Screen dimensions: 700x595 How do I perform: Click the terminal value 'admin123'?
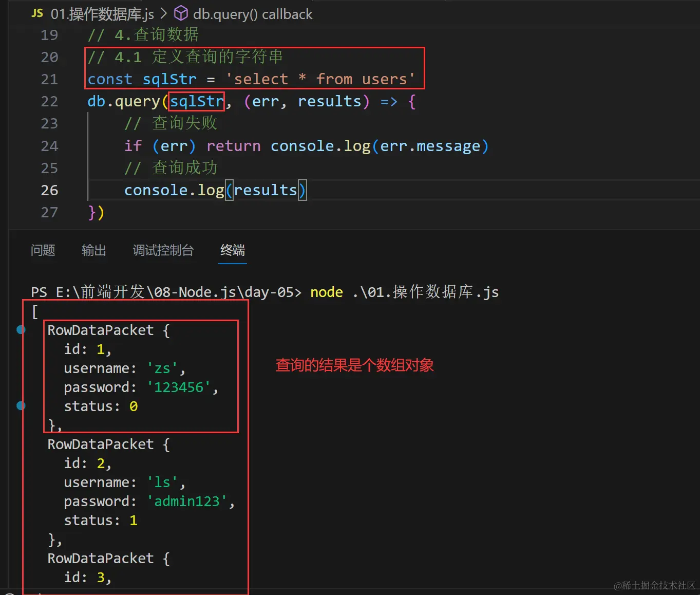(187, 501)
